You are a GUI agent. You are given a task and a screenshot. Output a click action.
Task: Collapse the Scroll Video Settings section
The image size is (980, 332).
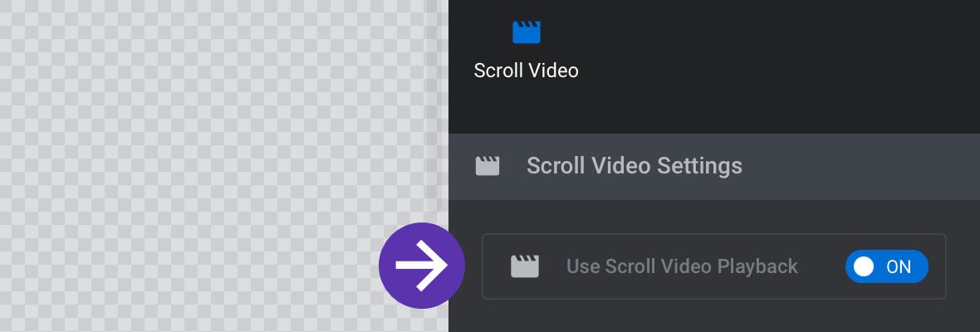713,167
